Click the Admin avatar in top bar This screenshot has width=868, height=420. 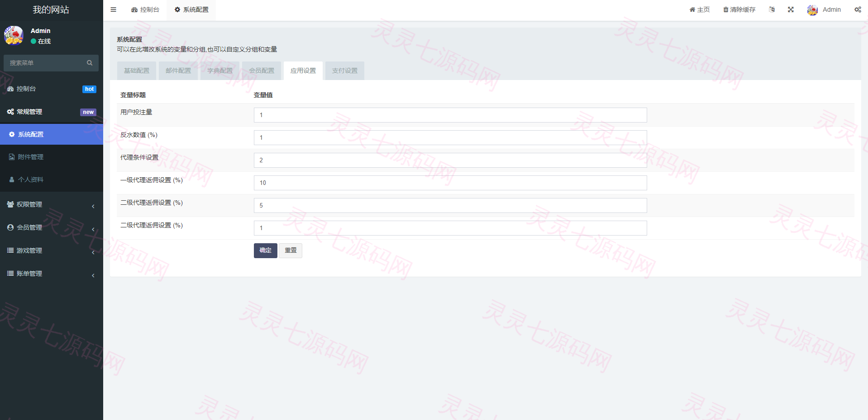coord(812,9)
